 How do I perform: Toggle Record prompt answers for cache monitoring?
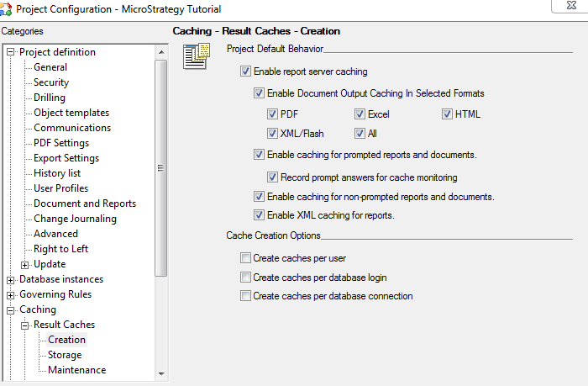[272, 177]
